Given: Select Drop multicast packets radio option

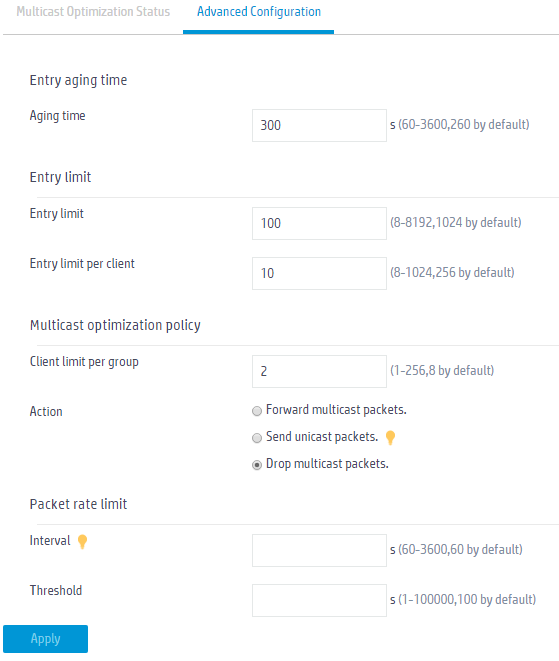Looking at the screenshot, I should click(x=257, y=465).
